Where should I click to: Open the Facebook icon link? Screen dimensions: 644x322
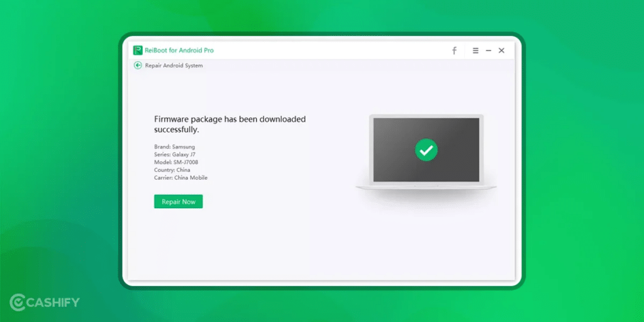(454, 50)
